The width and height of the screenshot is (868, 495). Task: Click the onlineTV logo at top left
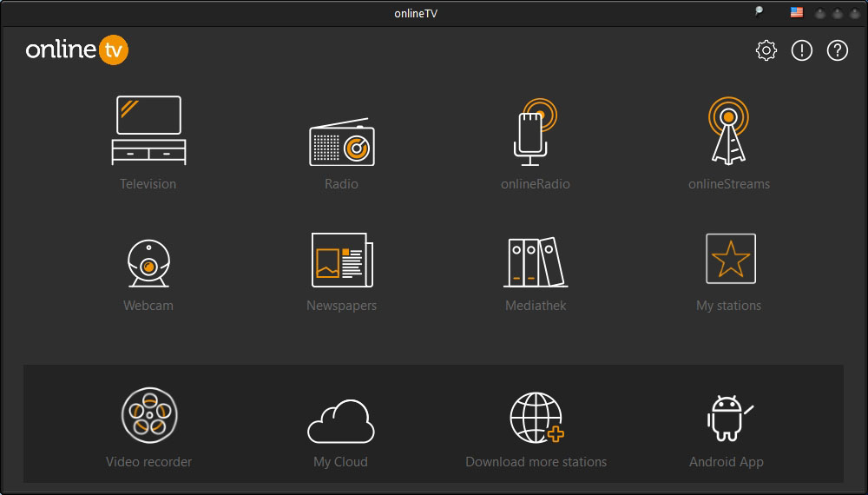[77, 50]
